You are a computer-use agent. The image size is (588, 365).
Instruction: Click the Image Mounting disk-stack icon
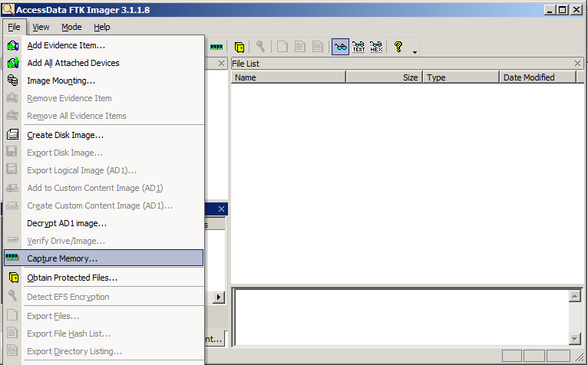12,81
